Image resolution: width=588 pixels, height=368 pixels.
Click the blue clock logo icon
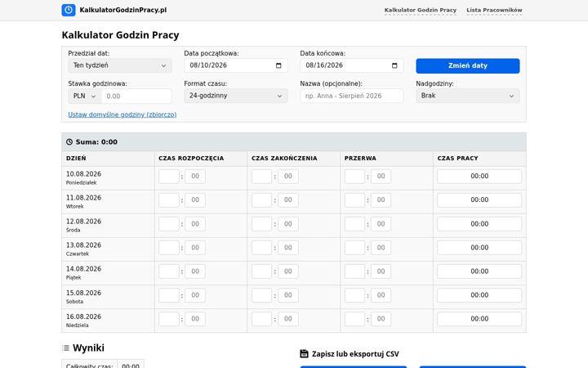(x=69, y=10)
